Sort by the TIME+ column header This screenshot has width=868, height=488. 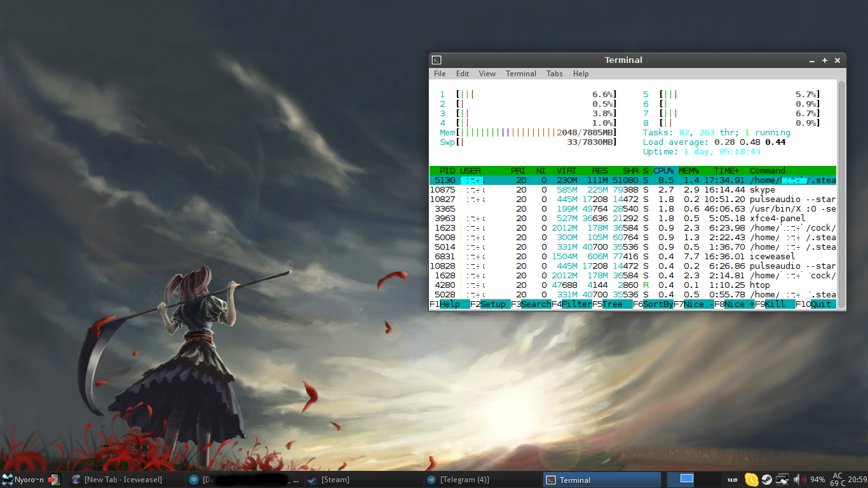727,171
